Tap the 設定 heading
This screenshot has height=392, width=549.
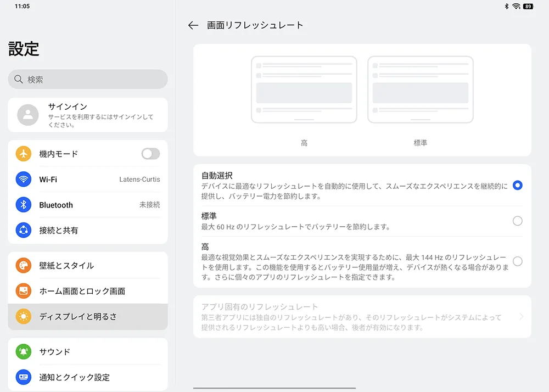(24, 49)
